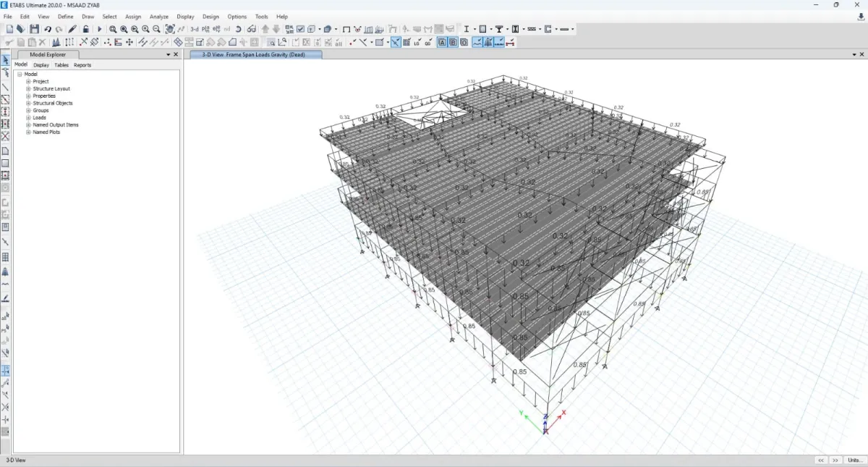Open the Define menu
Image resolution: width=868 pixels, height=467 pixels.
(x=65, y=17)
